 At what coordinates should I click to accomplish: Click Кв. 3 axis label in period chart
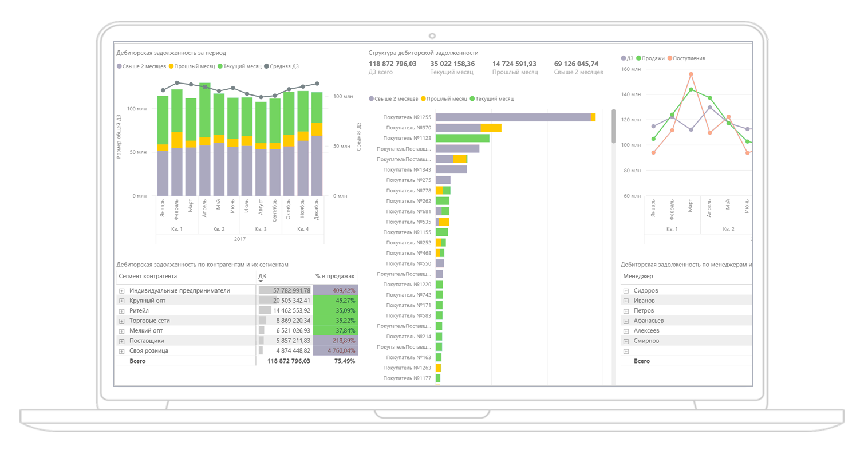(261, 229)
